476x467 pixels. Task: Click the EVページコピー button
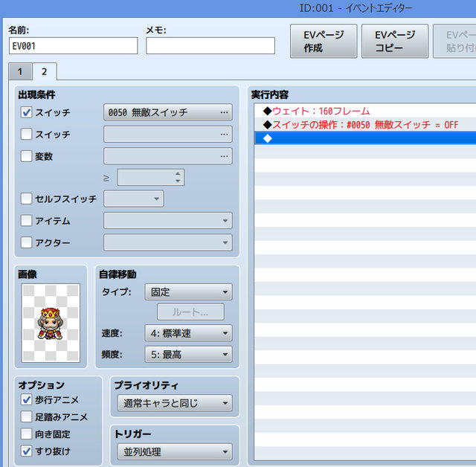(395, 41)
